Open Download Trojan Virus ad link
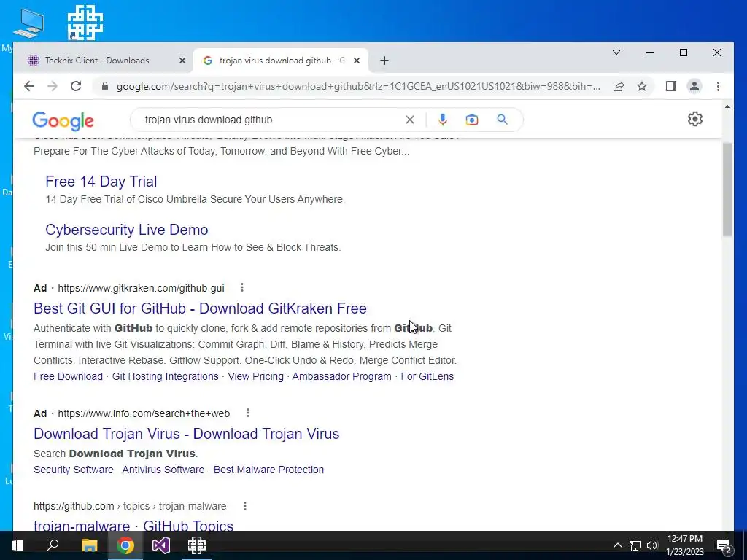 pos(186,434)
